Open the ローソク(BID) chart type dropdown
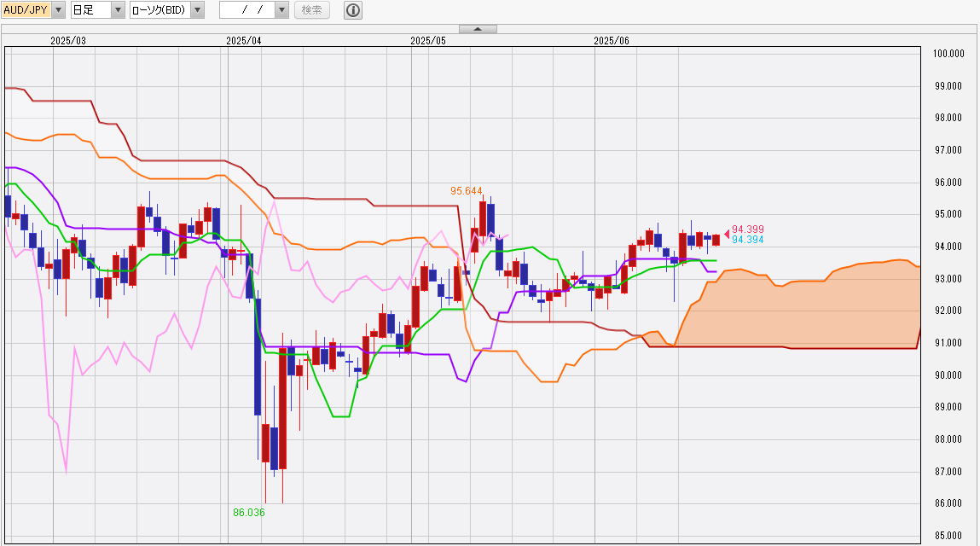The width and height of the screenshot is (980, 546). (x=167, y=10)
